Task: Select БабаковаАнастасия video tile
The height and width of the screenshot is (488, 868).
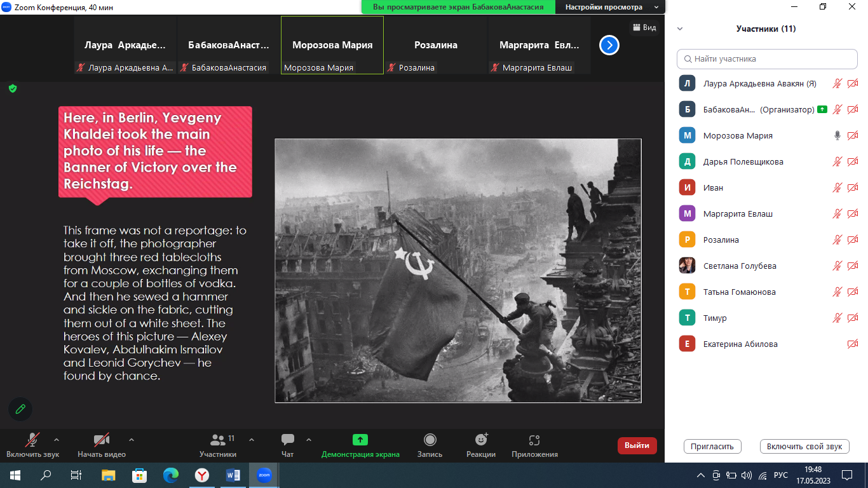Action: pos(229,45)
